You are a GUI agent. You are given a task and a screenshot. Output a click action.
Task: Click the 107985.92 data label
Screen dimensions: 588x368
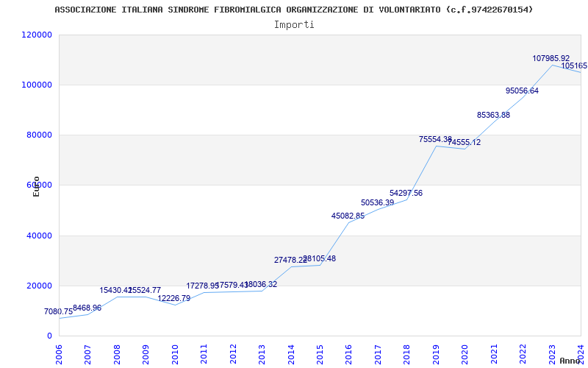click(x=551, y=58)
